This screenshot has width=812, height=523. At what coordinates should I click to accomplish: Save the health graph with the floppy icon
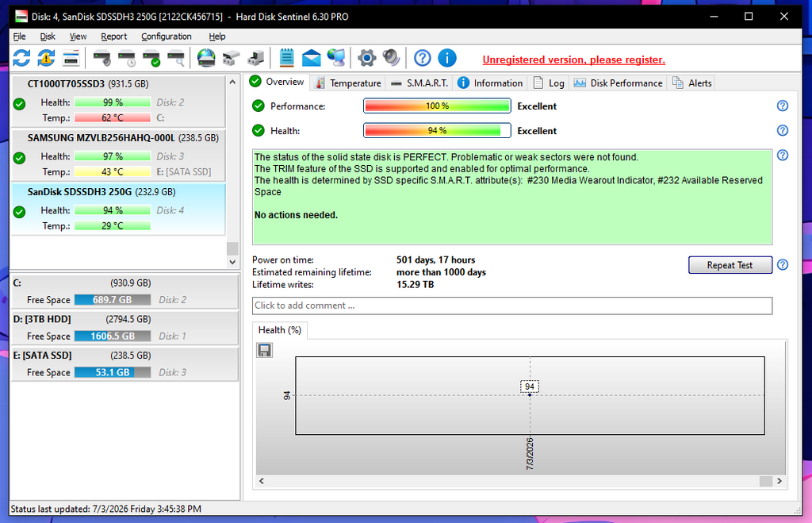(264, 351)
